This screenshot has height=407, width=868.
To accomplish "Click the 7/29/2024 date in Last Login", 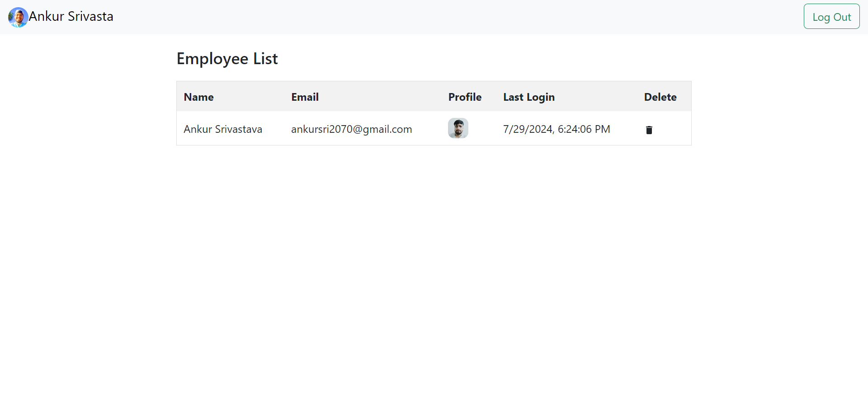I will click(x=528, y=129).
